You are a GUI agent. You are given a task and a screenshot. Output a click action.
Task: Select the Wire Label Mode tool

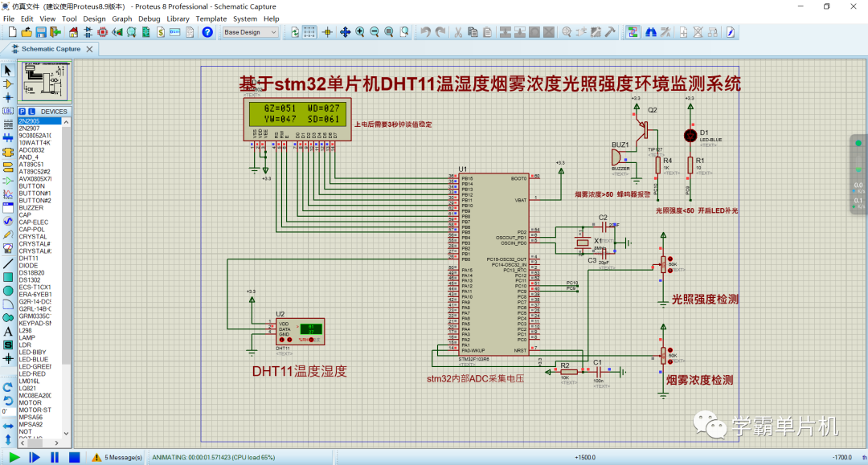tap(8, 111)
